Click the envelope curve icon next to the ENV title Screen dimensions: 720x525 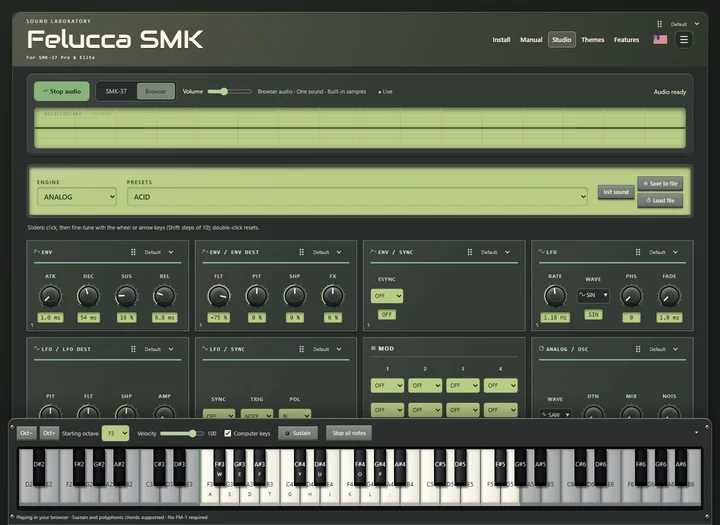(37, 252)
